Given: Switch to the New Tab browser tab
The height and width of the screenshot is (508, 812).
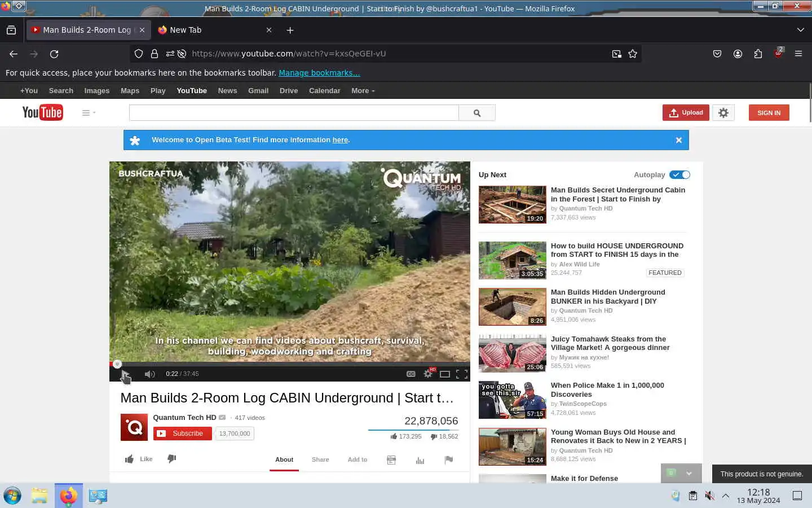Looking at the screenshot, I should pos(214,30).
